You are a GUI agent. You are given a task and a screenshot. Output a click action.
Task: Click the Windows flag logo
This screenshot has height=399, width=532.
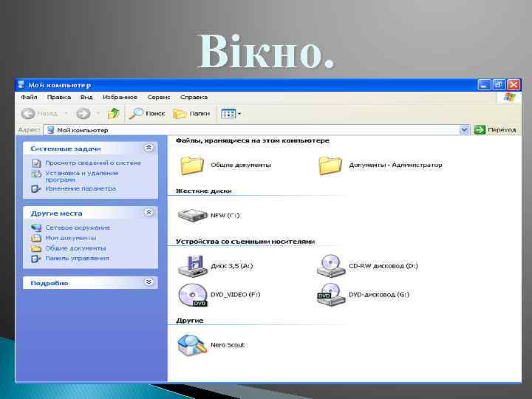tap(509, 97)
